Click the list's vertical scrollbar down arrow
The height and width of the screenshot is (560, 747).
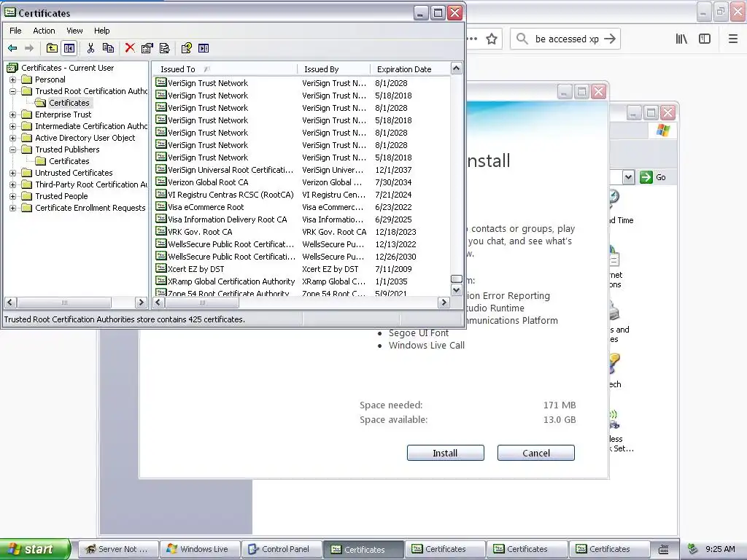pyautogui.click(x=456, y=290)
